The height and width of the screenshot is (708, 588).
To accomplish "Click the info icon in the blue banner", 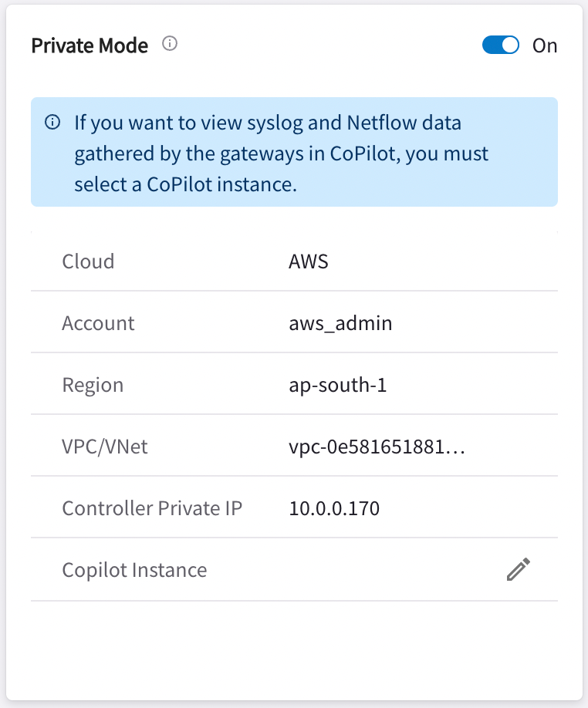I will (x=52, y=123).
